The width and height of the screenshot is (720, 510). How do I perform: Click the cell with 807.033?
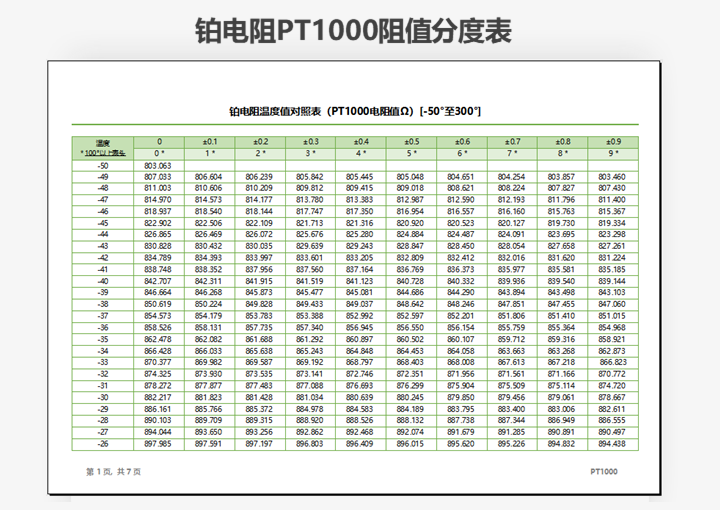[159, 177]
